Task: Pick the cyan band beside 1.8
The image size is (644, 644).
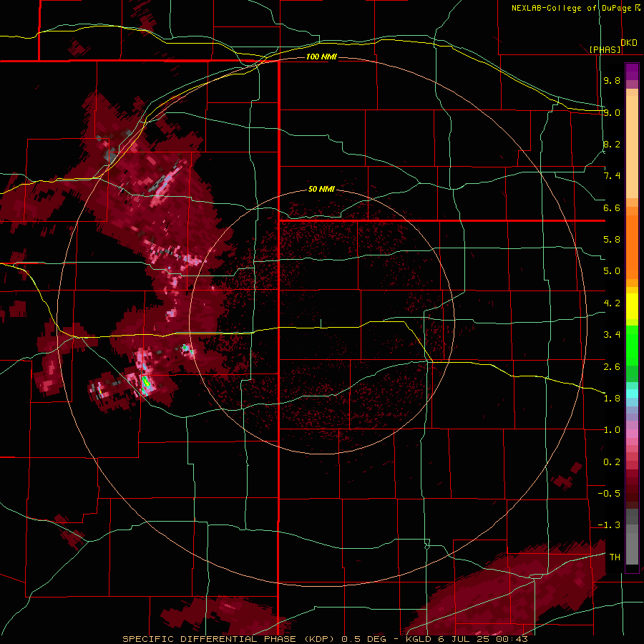Action: (632, 394)
